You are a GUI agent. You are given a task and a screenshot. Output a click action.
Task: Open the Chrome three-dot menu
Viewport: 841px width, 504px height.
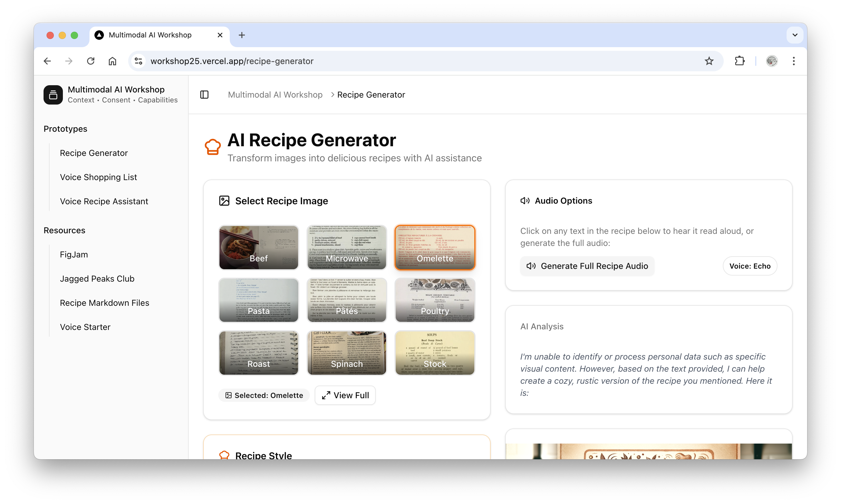(x=794, y=61)
